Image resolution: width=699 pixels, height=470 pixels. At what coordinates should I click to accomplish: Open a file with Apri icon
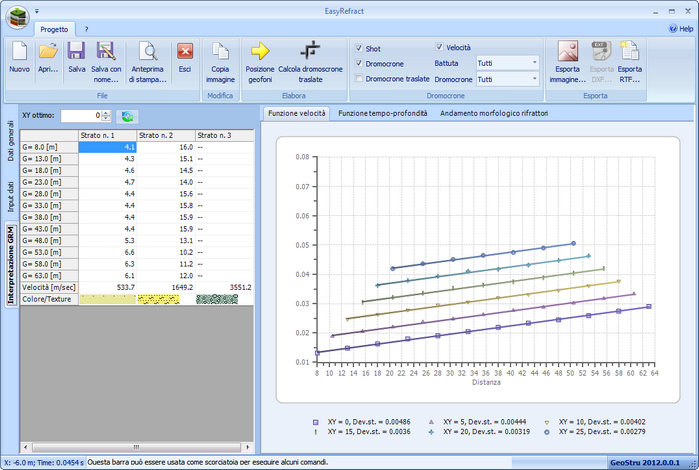48,51
